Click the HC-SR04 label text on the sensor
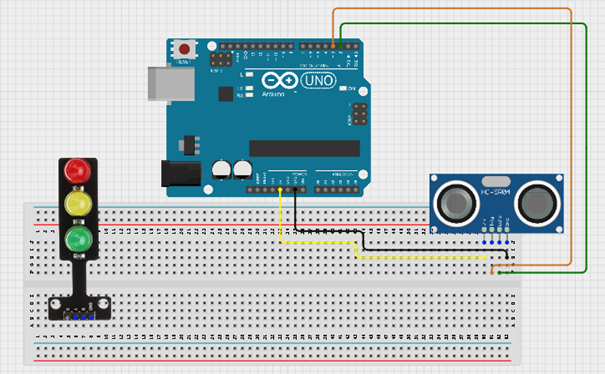Image resolution: width=605 pixels, height=374 pixels. [x=495, y=192]
